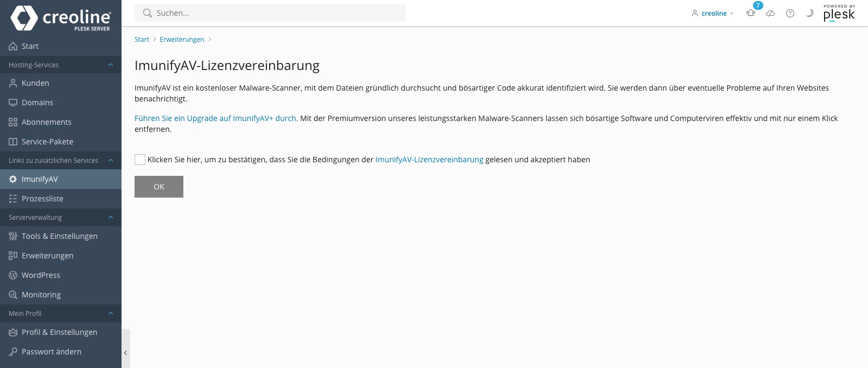The width and height of the screenshot is (868, 368).
Task: Click the Service-Pakete book icon
Action: [x=13, y=142]
